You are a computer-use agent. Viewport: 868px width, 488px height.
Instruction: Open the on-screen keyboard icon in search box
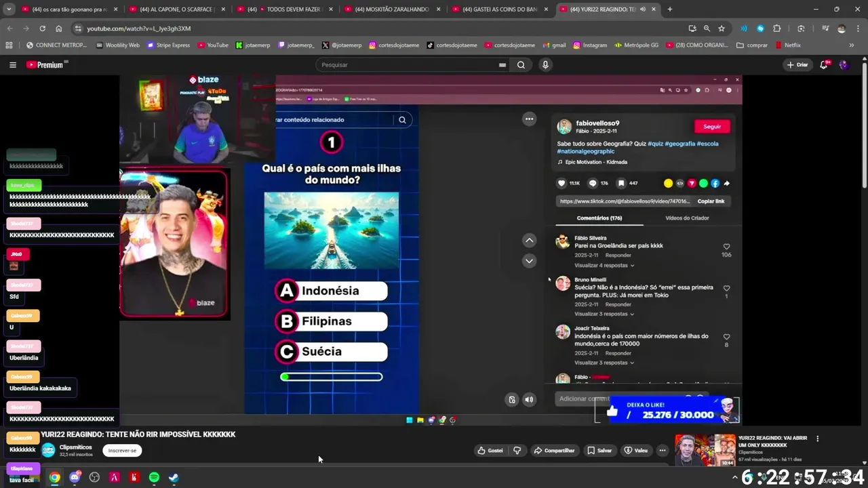pos(502,65)
